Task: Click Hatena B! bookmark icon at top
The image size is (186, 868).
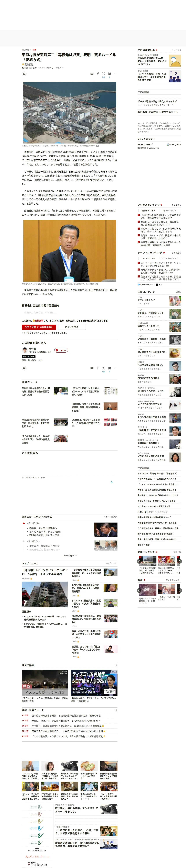Action: tap(109, 74)
